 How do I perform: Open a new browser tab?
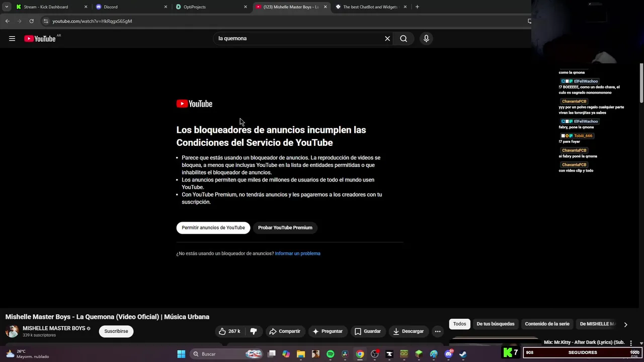pyautogui.click(x=417, y=7)
